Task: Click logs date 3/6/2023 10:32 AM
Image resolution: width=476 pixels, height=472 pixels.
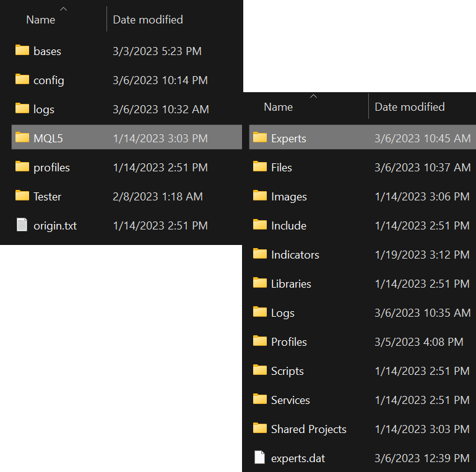Action: click(161, 109)
